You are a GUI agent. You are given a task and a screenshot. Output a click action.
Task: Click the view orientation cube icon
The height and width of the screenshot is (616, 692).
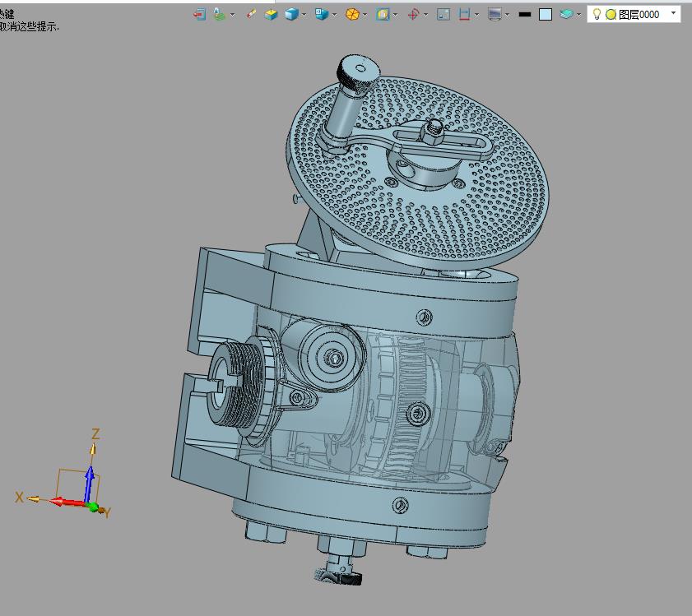click(321, 15)
